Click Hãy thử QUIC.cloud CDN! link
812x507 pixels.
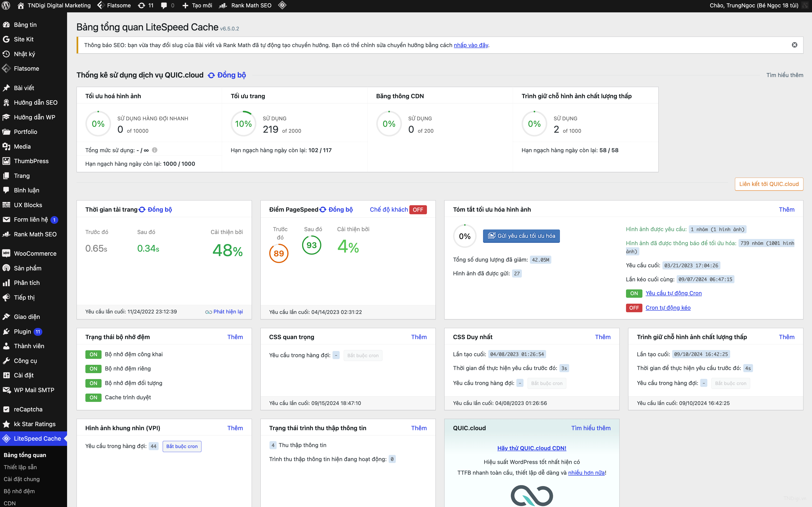tap(532, 448)
